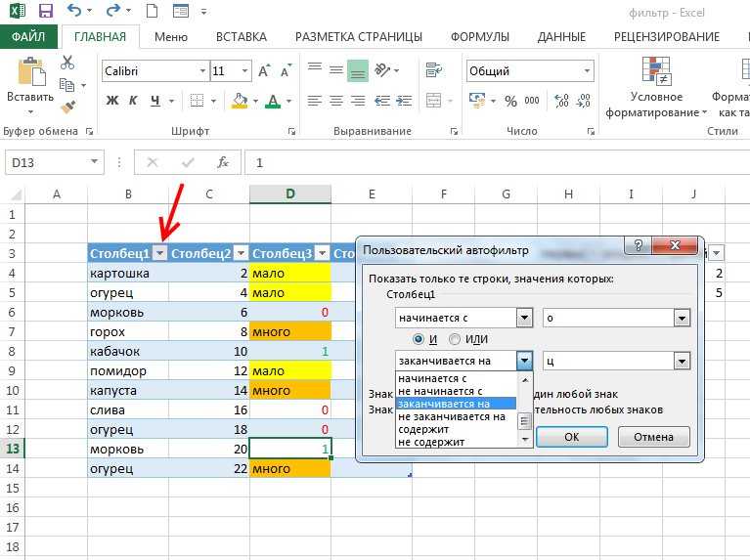This screenshot has height=560, width=750.
Task: Apply percent style format
Action: tap(510, 101)
